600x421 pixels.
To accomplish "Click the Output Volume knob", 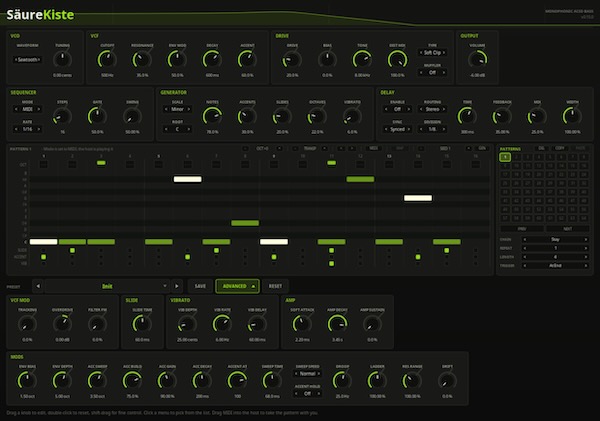I will [477, 60].
